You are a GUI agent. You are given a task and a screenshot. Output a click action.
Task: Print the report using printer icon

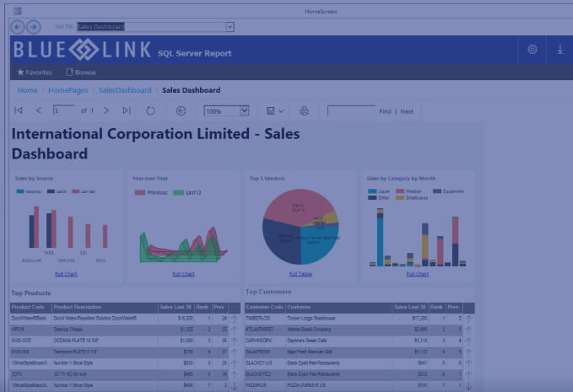tap(304, 110)
